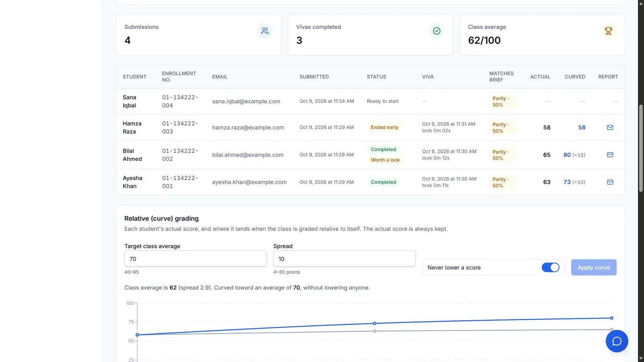This screenshot has width=644, height=362.
Task: Open Bilal Ahmed's report envelope icon
Action: (x=610, y=155)
